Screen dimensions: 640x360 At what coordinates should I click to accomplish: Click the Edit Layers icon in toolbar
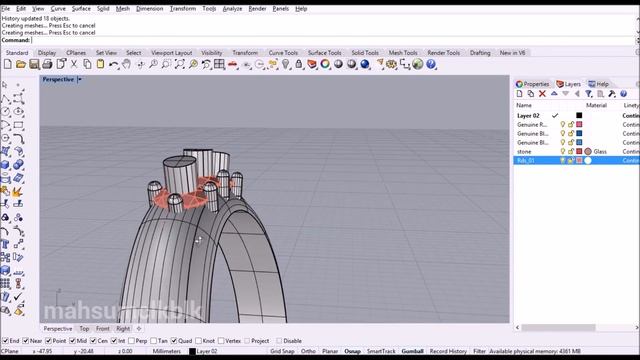pyautogui.click(x=312, y=64)
